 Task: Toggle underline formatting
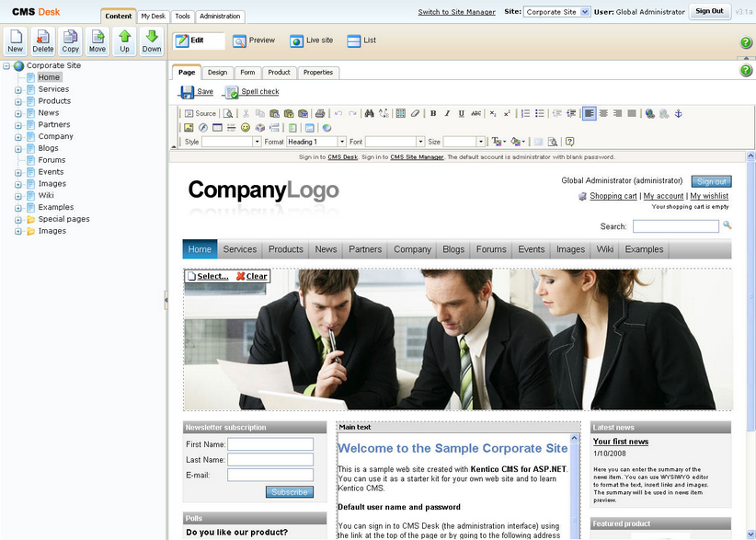pos(462,113)
